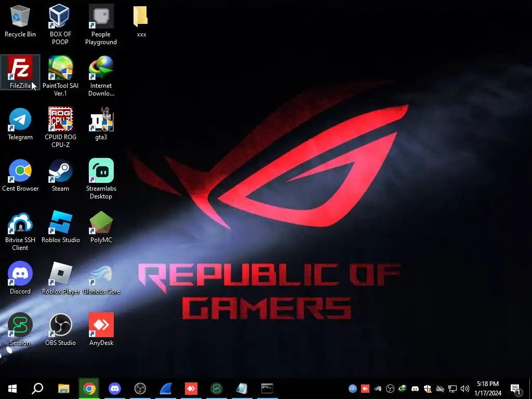This screenshot has height=399, width=532.
Task: Open File Explorer from the taskbar
Action: click(x=63, y=389)
